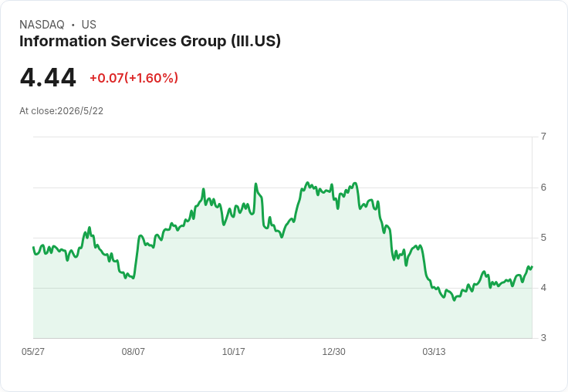Click the 05/27 date axis label
The image size is (568, 392).
[33, 351]
